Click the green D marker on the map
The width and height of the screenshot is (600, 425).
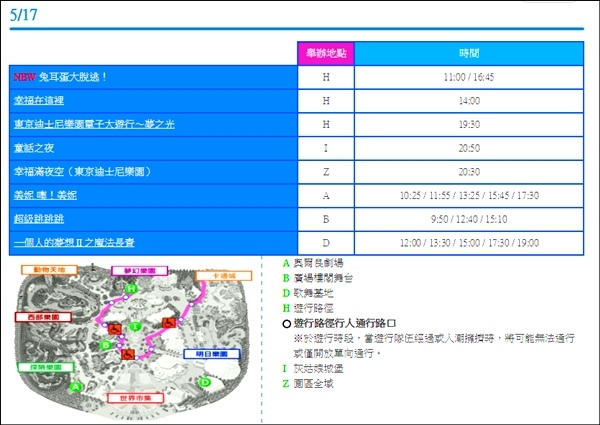pos(205,382)
